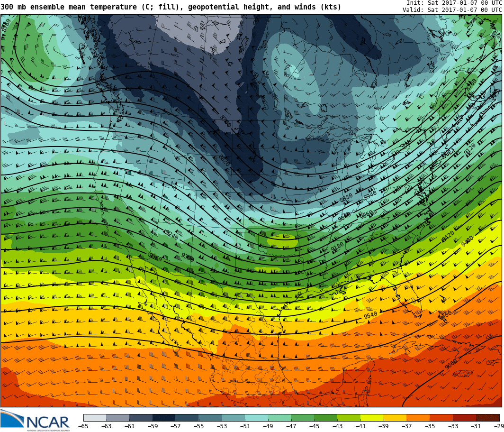Click the 9540 height contour label

[x=370, y=315]
